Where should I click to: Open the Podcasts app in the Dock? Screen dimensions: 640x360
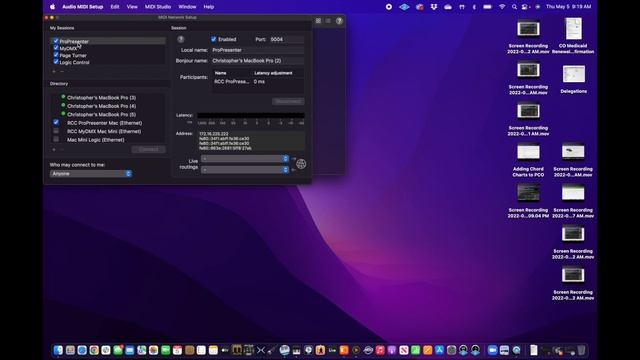[392, 350]
